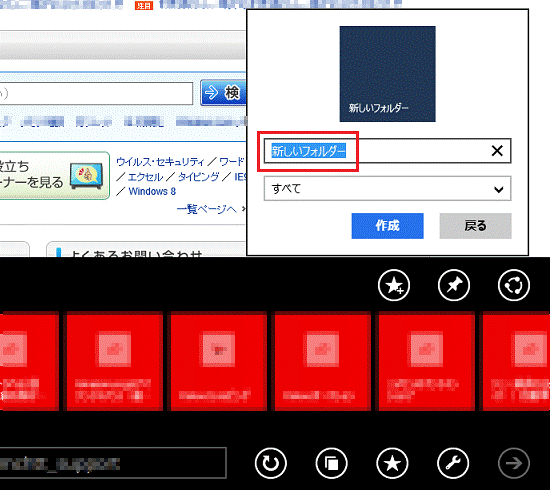This screenshot has height=490, width=550.
Task: Open the page tools wrench icon
Action: [453, 463]
